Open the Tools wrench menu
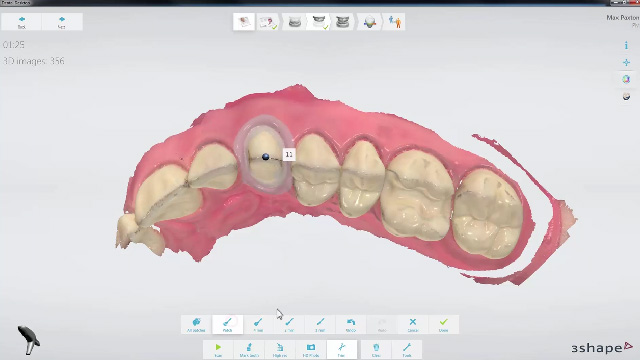Screen dimensions: 640x360 pos(407,350)
